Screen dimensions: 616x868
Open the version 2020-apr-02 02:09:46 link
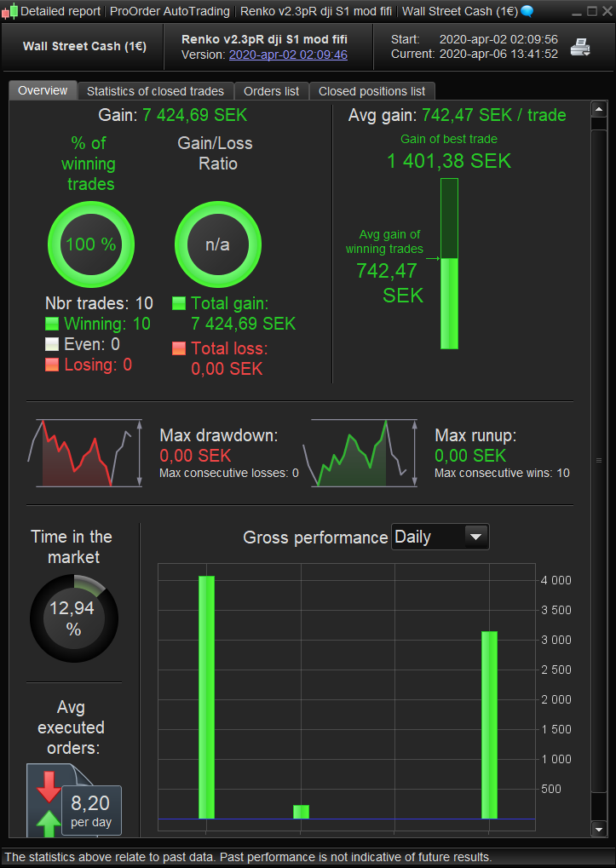288,55
